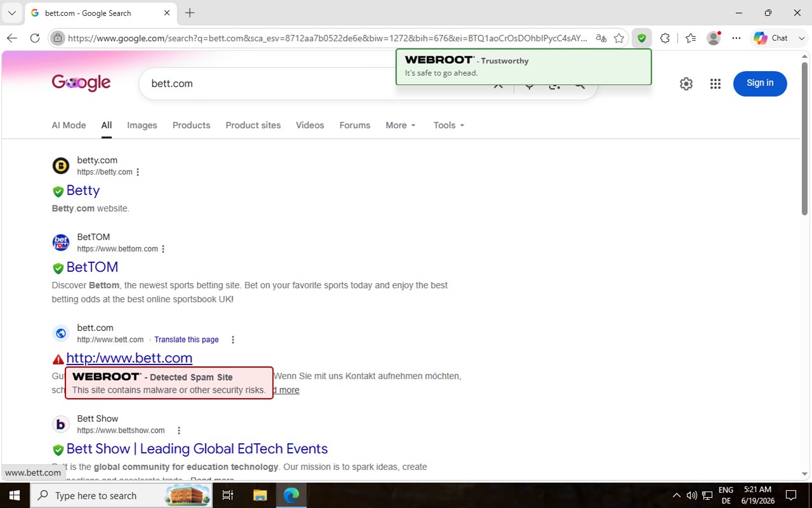Viewport: 812px width, 508px height.
Task: Open the Windows Start menu
Action: click(15, 495)
